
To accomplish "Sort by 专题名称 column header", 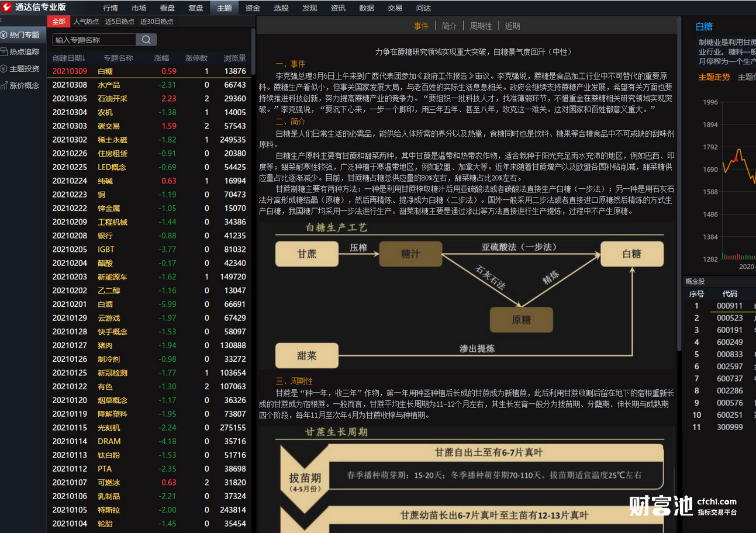I will click(118, 58).
